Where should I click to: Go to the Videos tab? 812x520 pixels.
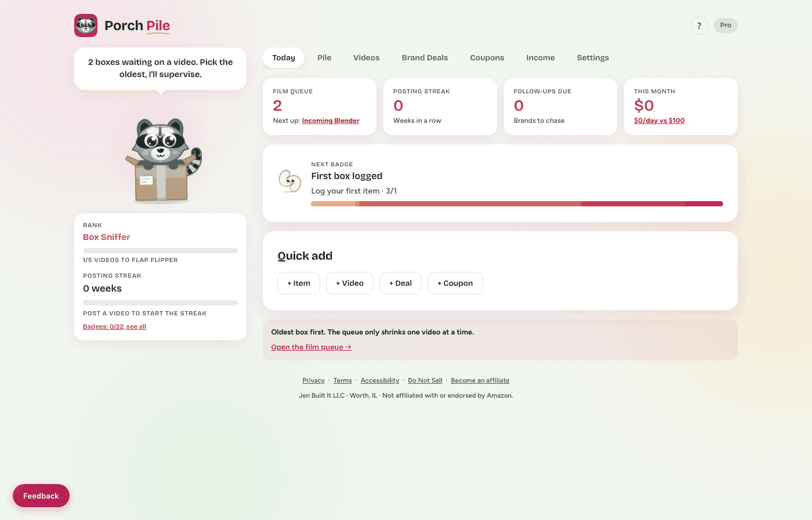click(x=367, y=58)
